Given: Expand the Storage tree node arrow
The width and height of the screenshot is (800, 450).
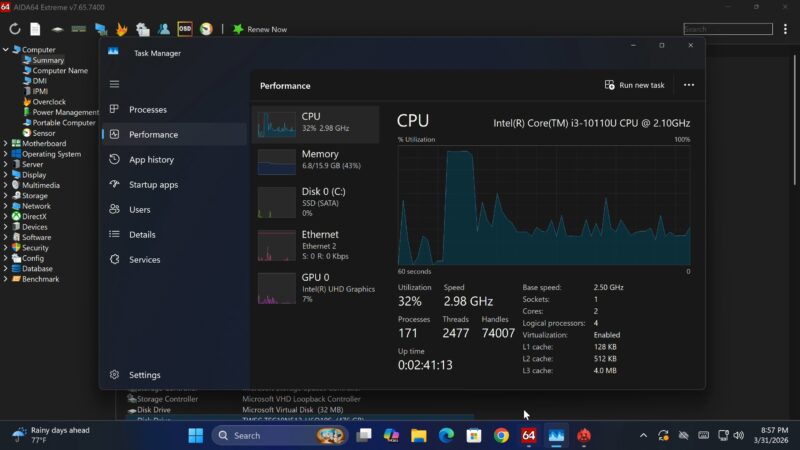Looking at the screenshot, I should click(6, 195).
